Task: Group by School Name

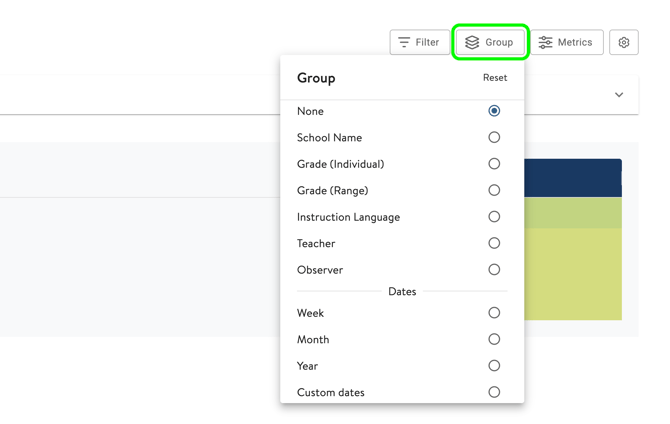Action: coord(494,138)
